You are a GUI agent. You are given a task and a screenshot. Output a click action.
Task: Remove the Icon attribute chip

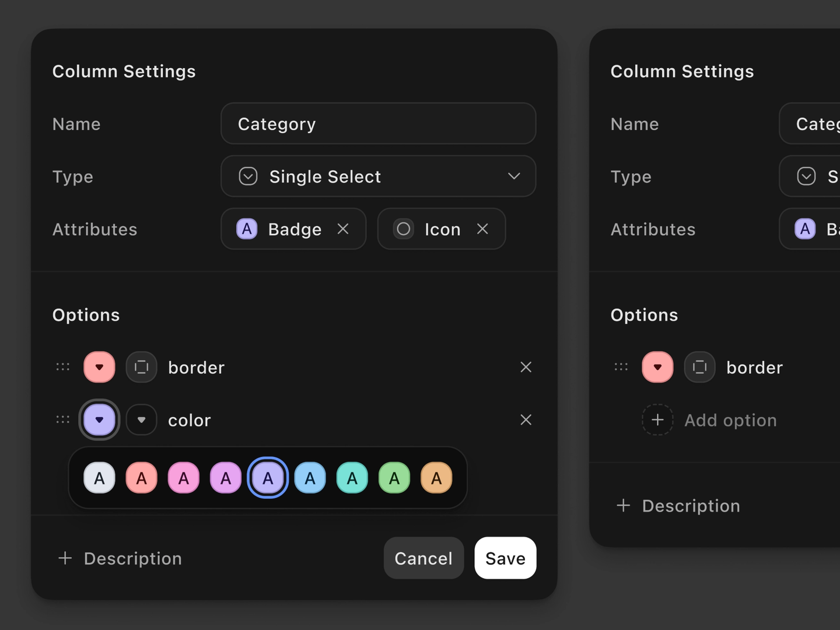coord(482,229)
